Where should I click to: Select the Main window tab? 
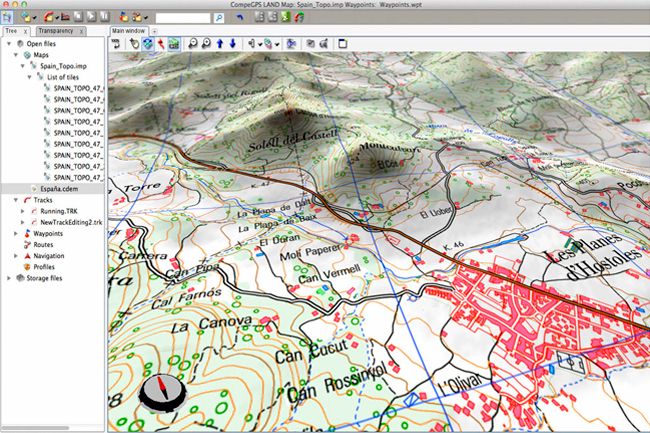pos(130,31)
